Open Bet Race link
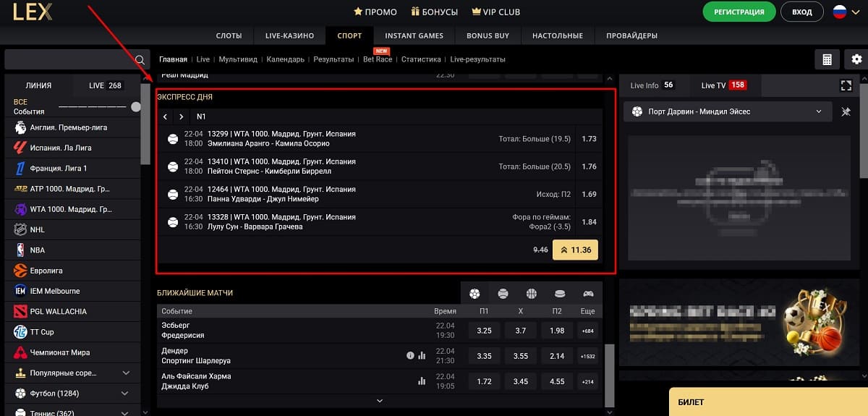 click(378, 59)
